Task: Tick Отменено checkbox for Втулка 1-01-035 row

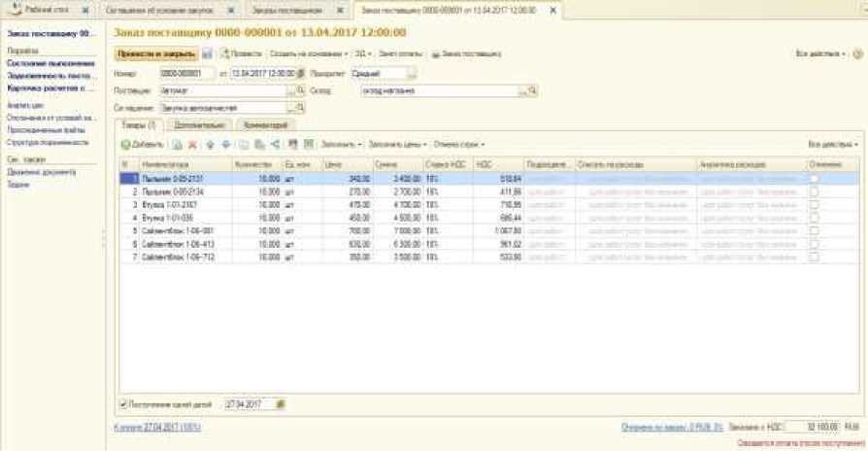Action: click(x=814, y=218)
